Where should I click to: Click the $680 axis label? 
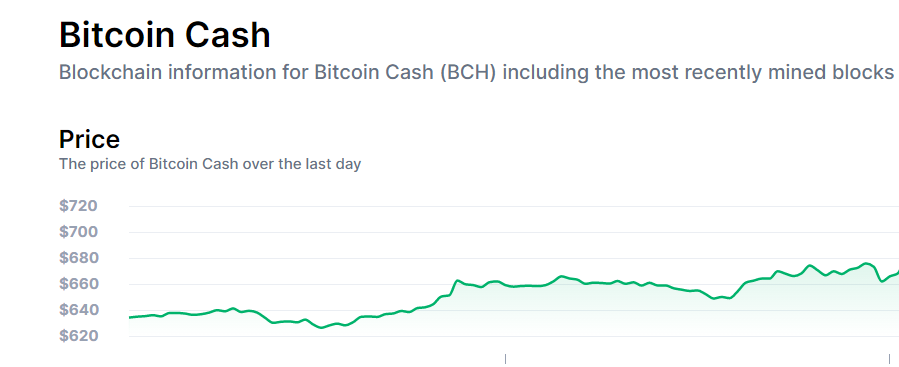79,258
